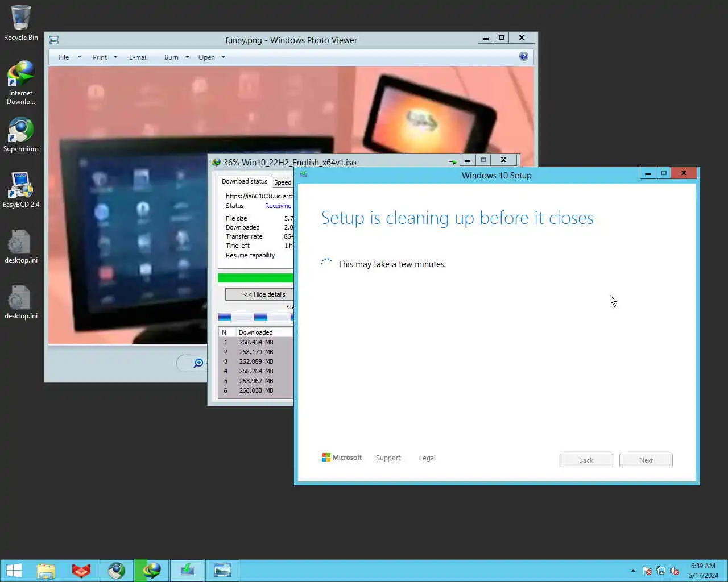Image resolution: width=728 pixels, height=582 pixels.
Task: Select connection row 263.967 MB
Action: coord(256,381)
